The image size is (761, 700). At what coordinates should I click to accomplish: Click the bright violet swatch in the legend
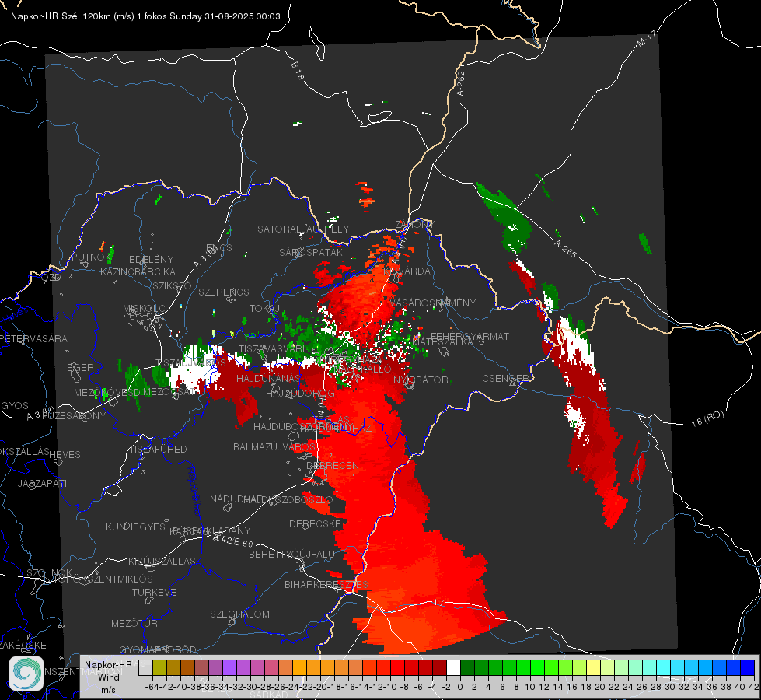(x=229, y=668)
